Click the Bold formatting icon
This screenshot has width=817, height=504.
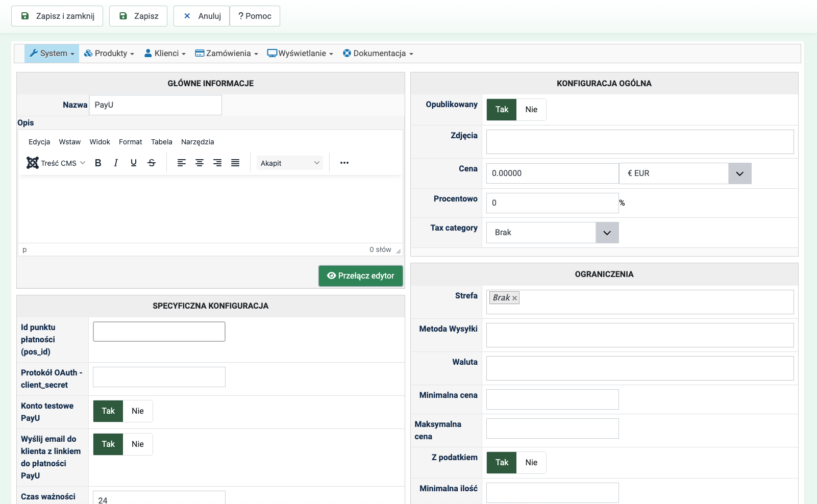point(98,163)
